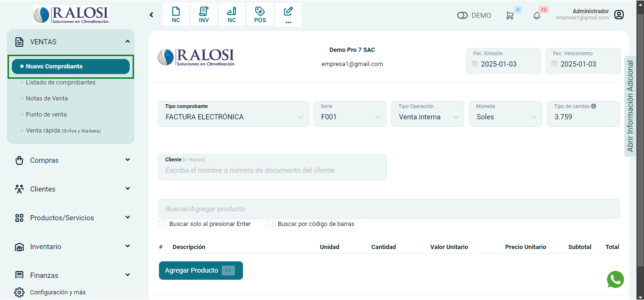
Task: Click the Agregar Producto button
Action: (201, 270)
